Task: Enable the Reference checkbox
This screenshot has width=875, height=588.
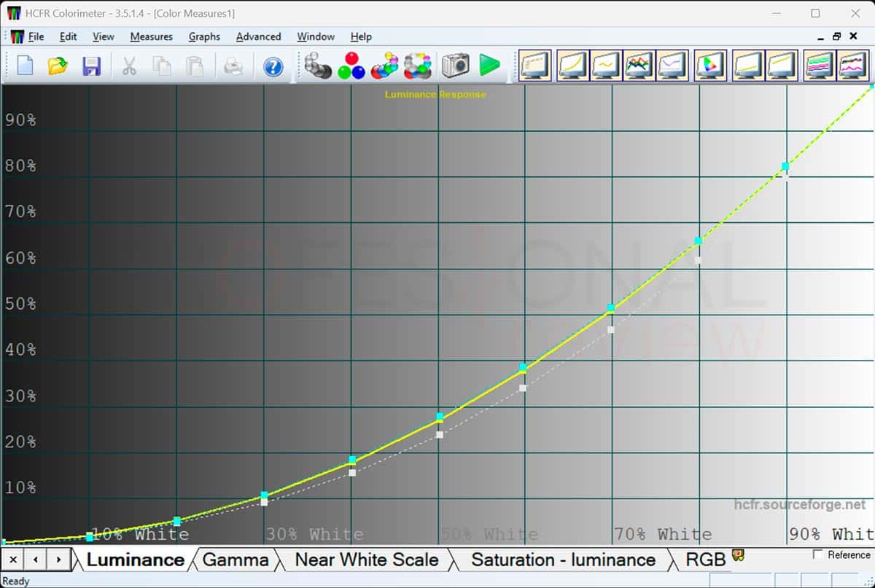Action: pos(817,555)
